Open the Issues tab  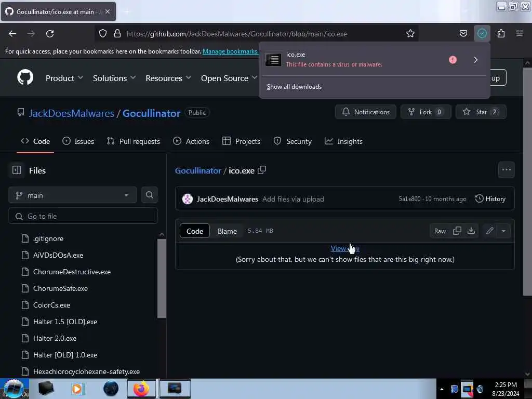78,141
